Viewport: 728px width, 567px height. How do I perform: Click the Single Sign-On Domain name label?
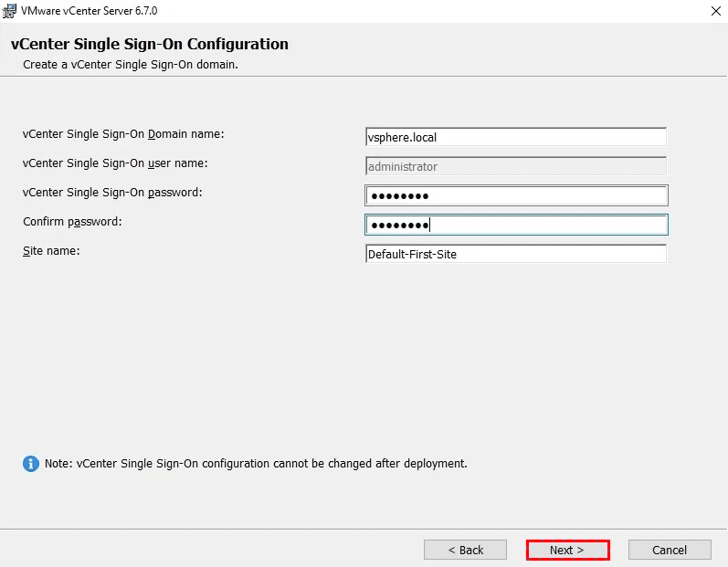pos(123,134)
